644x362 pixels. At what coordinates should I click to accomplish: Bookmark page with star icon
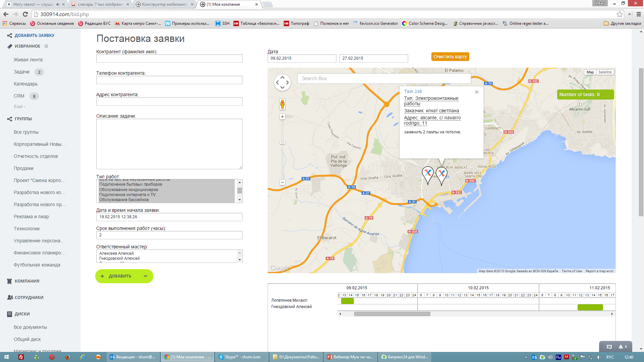[x=620, y=14]
